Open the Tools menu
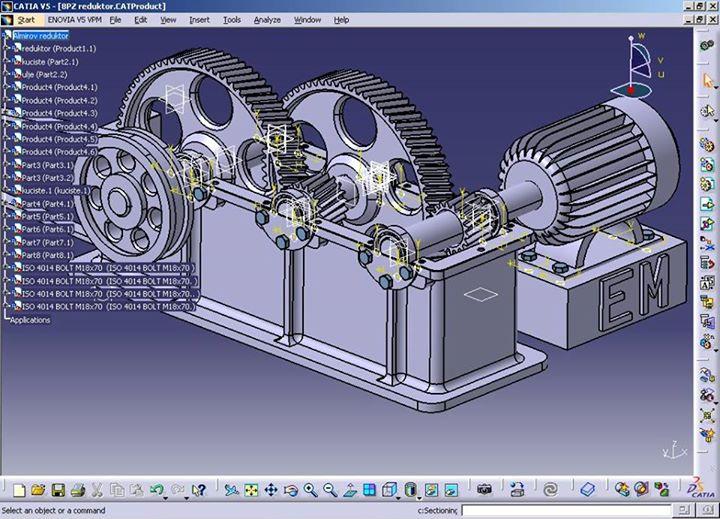Screen dimensions: 720x519 232,20
